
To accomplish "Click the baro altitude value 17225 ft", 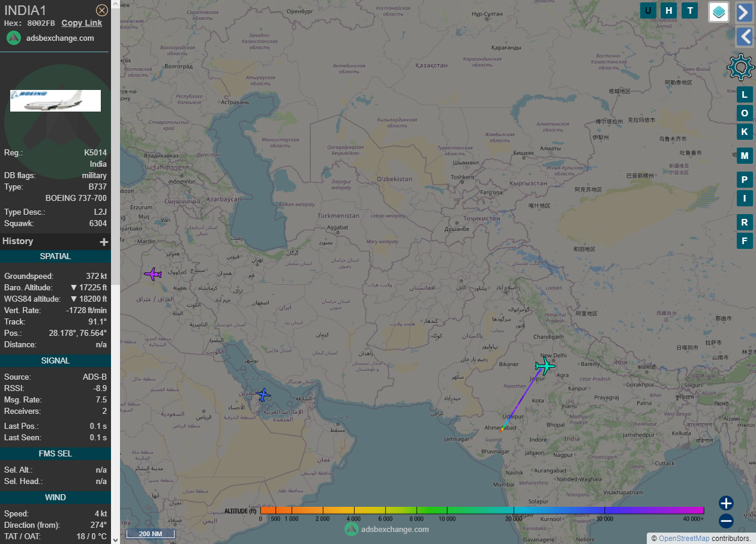I will (x=89, y=288).
